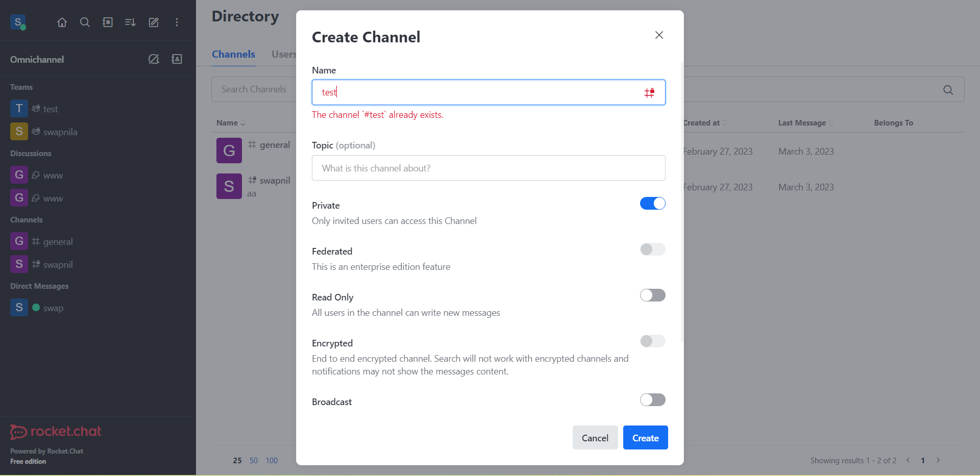980x476 pixels.
Task: Turn on the Broadcast toggle
Action: (x=653, y=399)
